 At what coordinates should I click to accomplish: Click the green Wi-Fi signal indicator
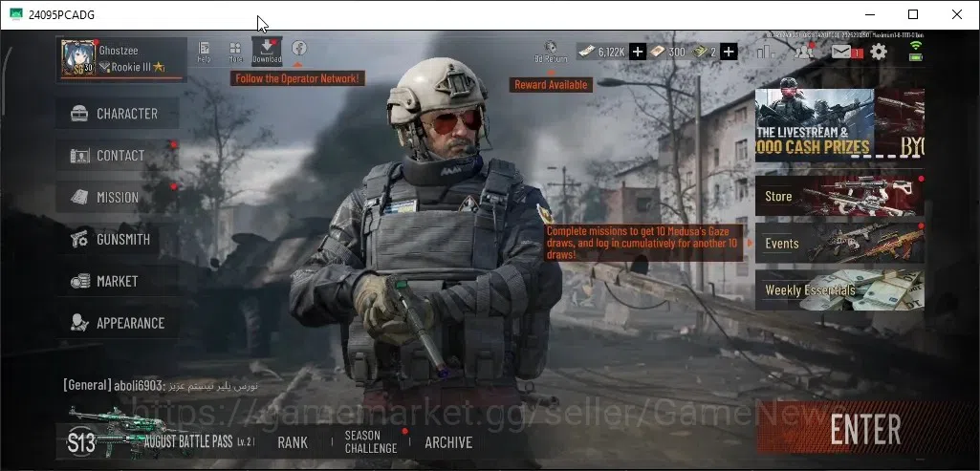(916, 45)
